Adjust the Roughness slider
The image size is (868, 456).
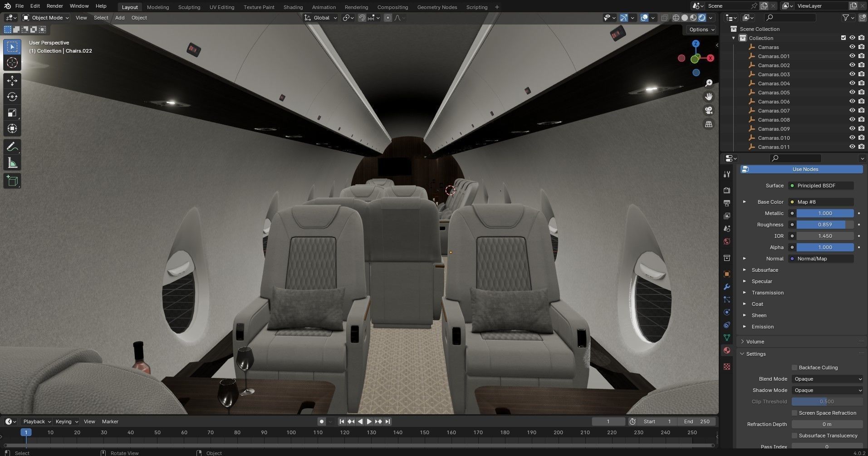(x=825, y=225)
